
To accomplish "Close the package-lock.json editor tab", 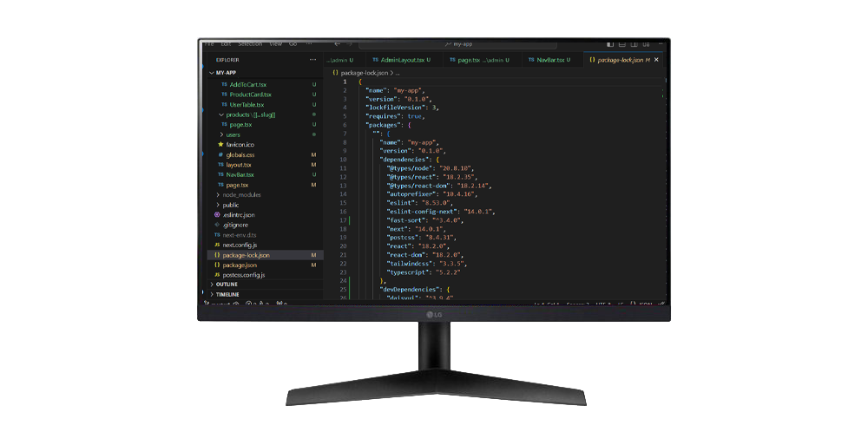I will 656,60.
